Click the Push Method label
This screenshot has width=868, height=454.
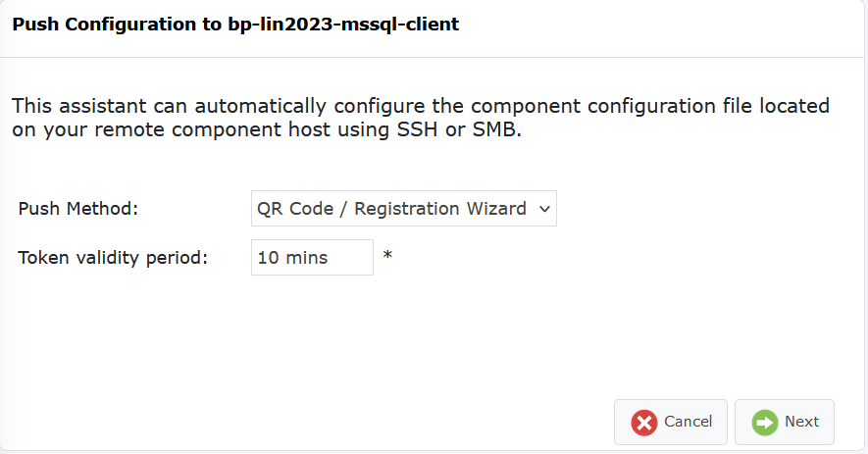pos(78,209)
